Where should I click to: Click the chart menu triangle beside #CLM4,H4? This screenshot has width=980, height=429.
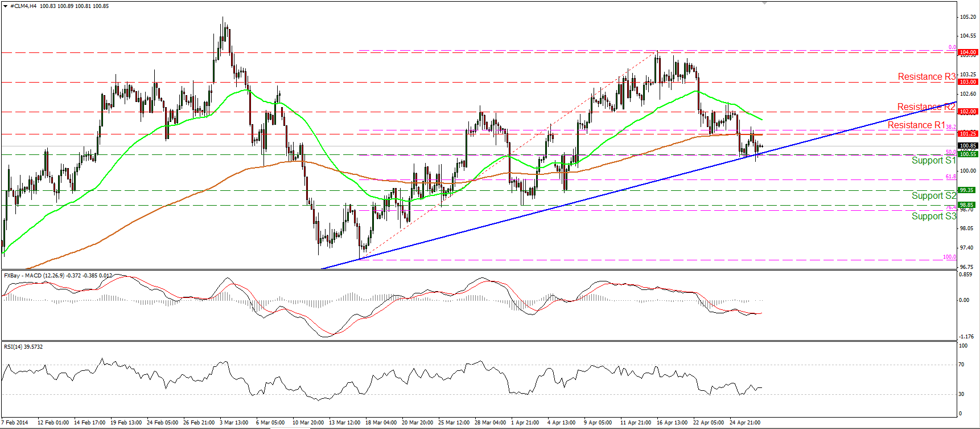[5, 6]
